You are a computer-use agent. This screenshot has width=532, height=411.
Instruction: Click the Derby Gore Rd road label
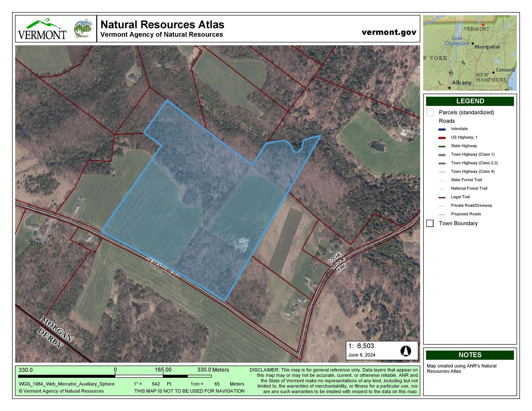click(x=164, y=268)
